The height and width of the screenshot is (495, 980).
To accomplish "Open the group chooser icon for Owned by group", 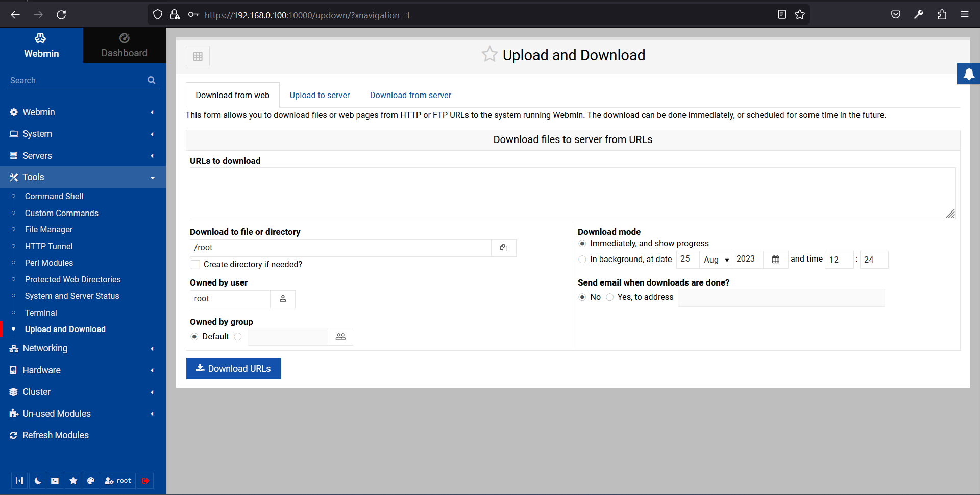I will click(x=340, y=337).
